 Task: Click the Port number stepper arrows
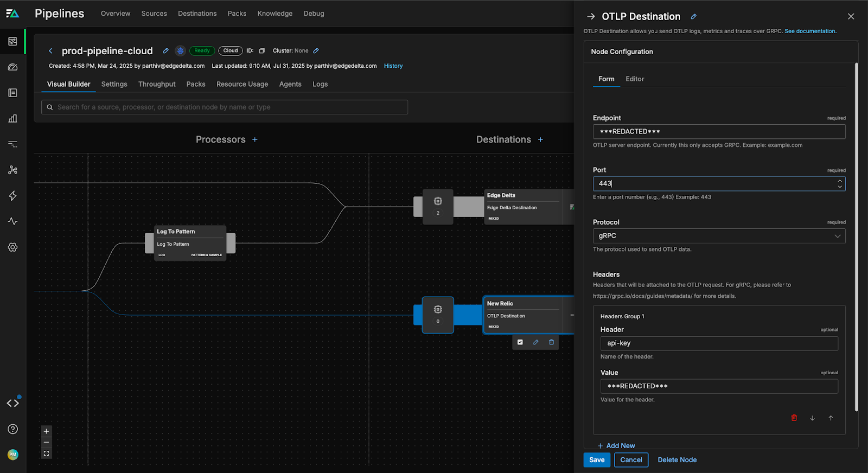(x=840, y=184)
